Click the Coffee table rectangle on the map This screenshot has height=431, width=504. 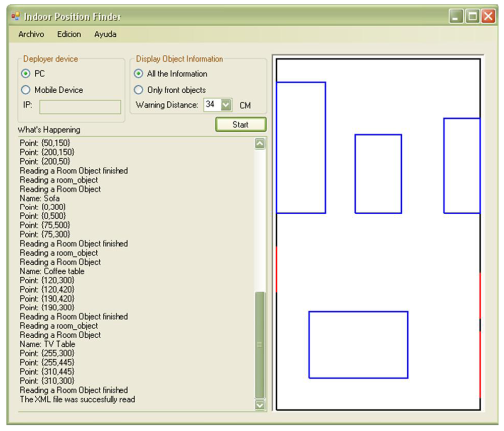click(x=378, y=173)
